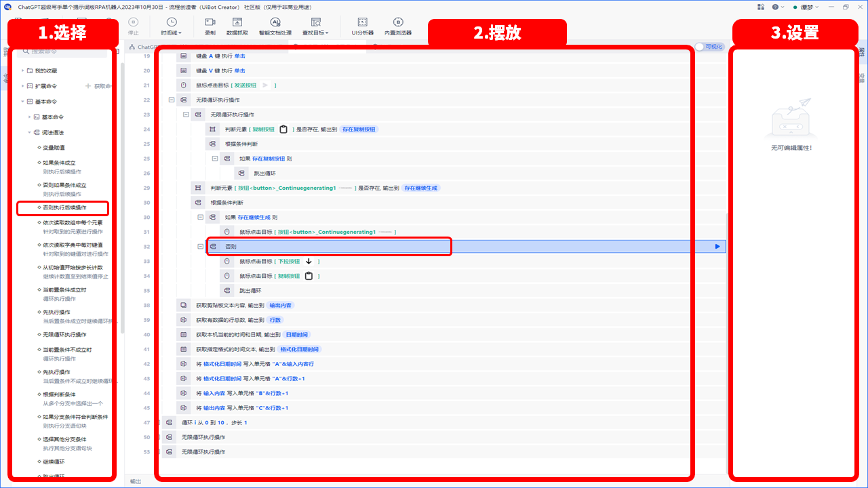868x488 pixels.
Task: Open the 内置浏览器 built-in browser
Action: tap(398, 26)
